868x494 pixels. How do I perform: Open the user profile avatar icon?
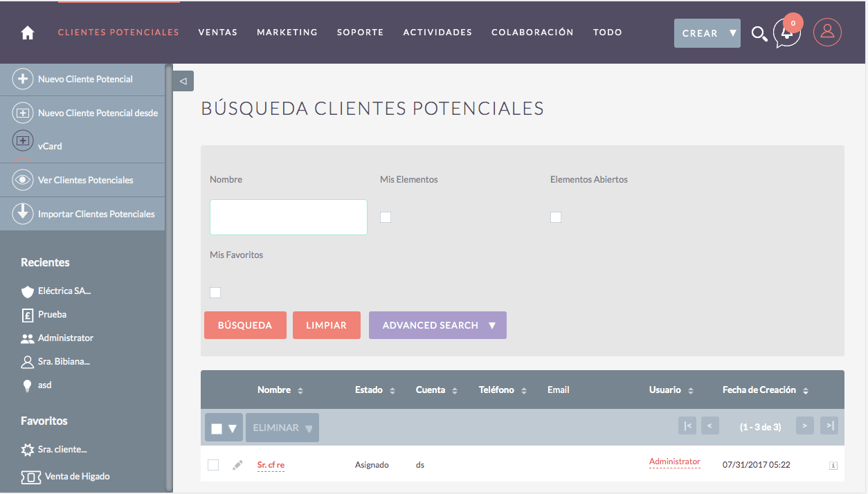point(827,33)
